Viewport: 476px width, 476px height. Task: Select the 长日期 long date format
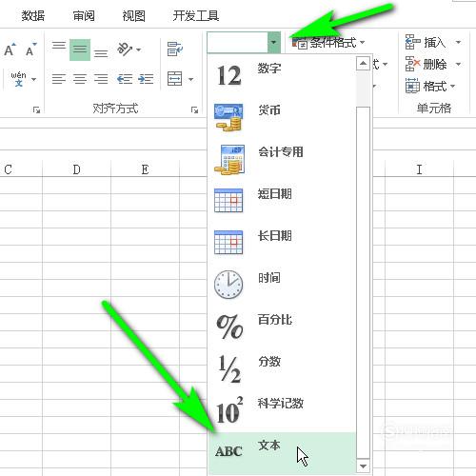coord(282,244)
